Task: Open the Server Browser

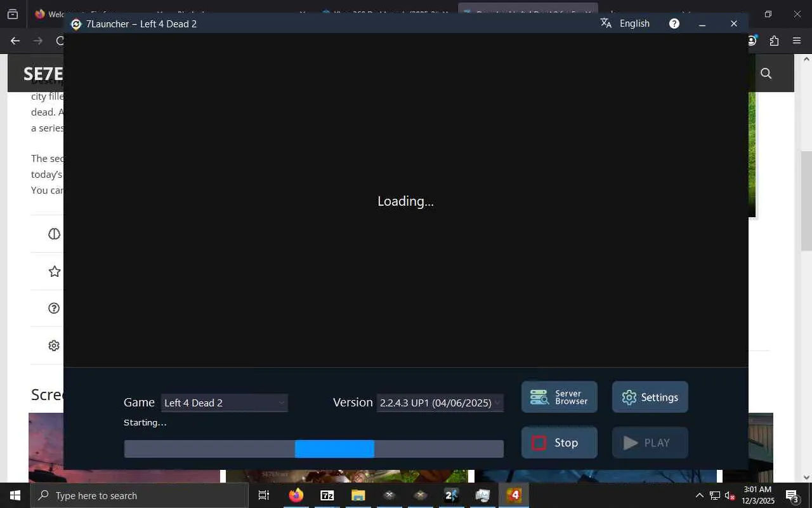Action: point(560,397)
